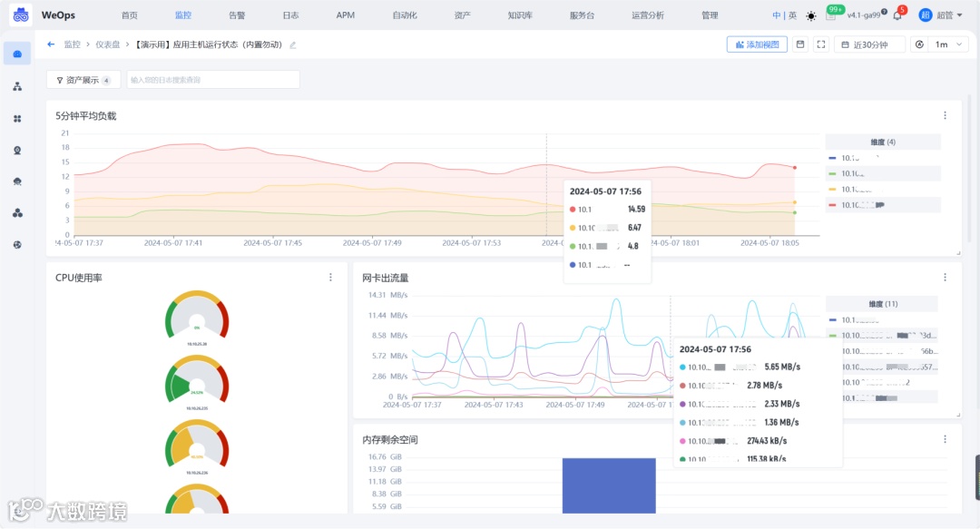Click the 维度 (4) legend header
This screenshot has width=980, height=529.
coord(883,142)
